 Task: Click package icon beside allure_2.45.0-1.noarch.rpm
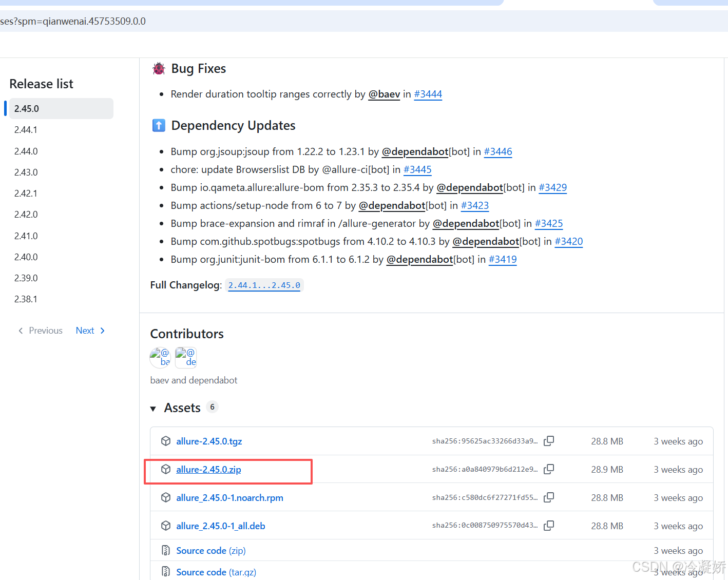tap(166, 497)
